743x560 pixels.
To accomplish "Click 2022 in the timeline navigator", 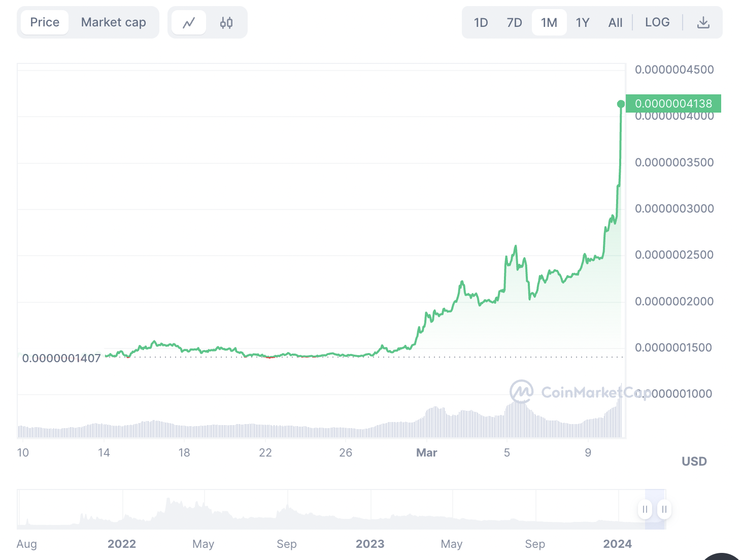I will (122, 544).
